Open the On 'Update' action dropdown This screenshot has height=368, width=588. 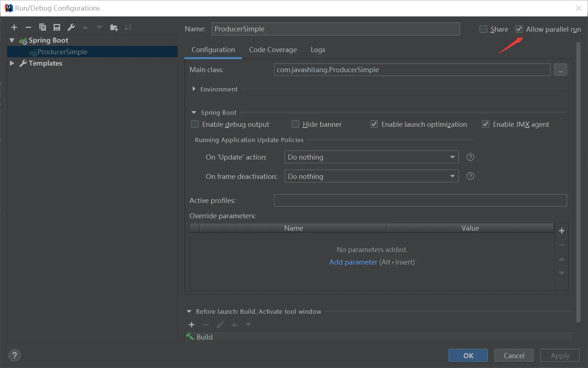click(x=371, y=157)
